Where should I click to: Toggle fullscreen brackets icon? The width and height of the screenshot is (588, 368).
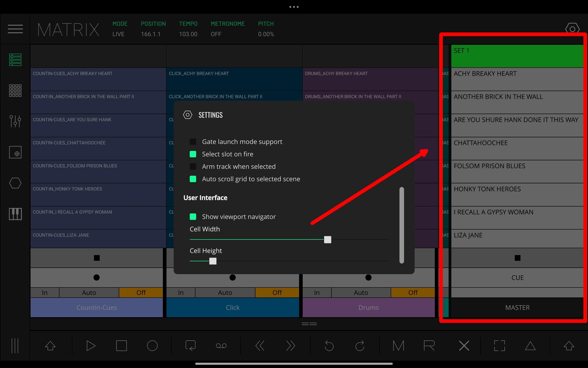click(499, 346)
